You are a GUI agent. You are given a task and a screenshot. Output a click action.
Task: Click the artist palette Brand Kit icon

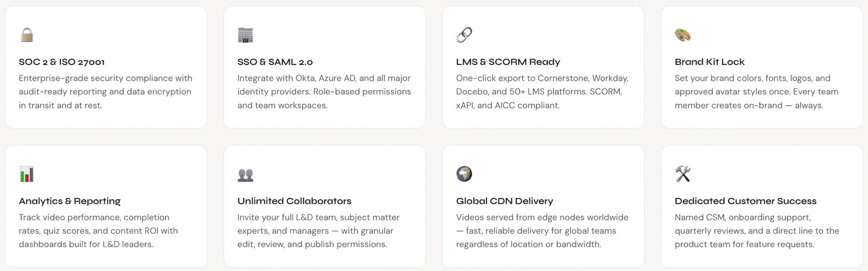tap(683, 35)
